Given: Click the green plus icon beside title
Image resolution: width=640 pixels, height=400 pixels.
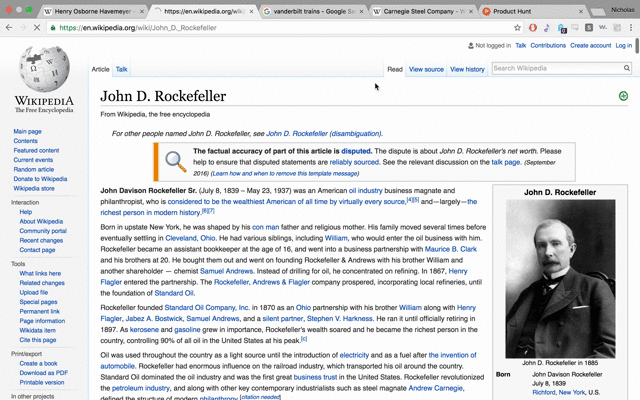Looking at the screenshot, I should [x=623, y=96].
